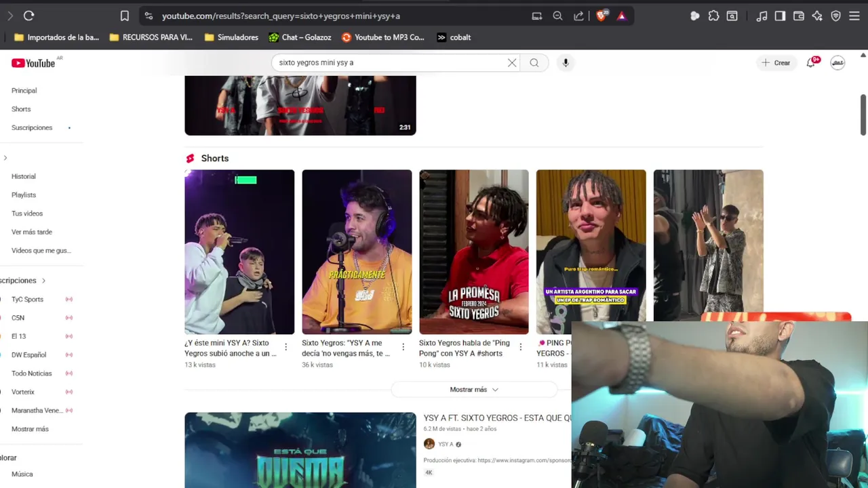Go to the YouTube home logo
The height and width of the screenshot is (488, 868).
coord(33,63)
